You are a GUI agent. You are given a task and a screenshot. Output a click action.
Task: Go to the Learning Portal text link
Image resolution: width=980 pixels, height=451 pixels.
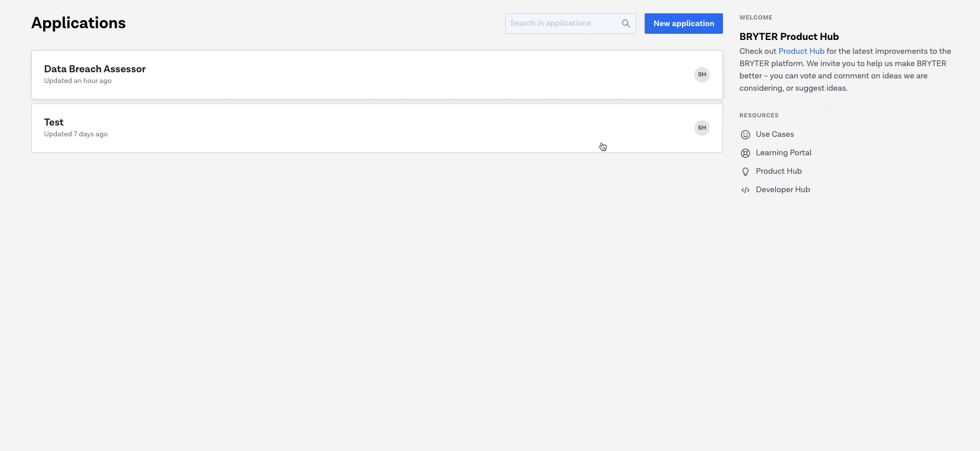click(x=783, y=153)
